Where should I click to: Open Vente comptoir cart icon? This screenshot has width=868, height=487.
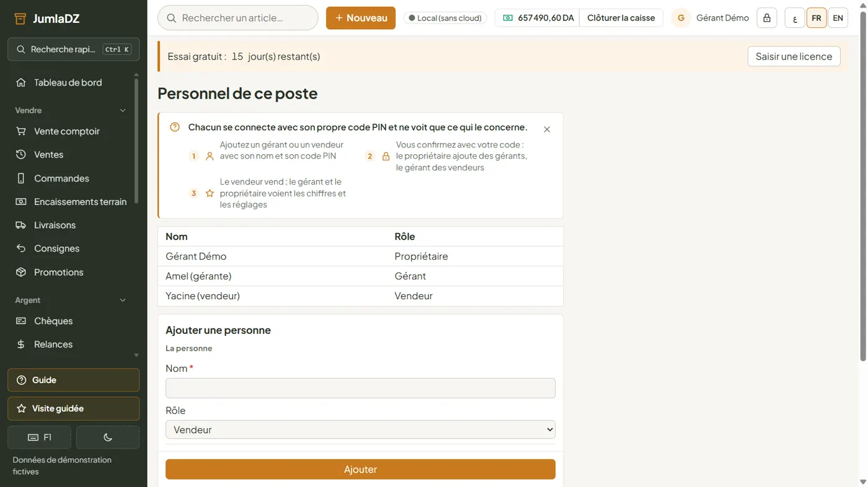[21, 131]
